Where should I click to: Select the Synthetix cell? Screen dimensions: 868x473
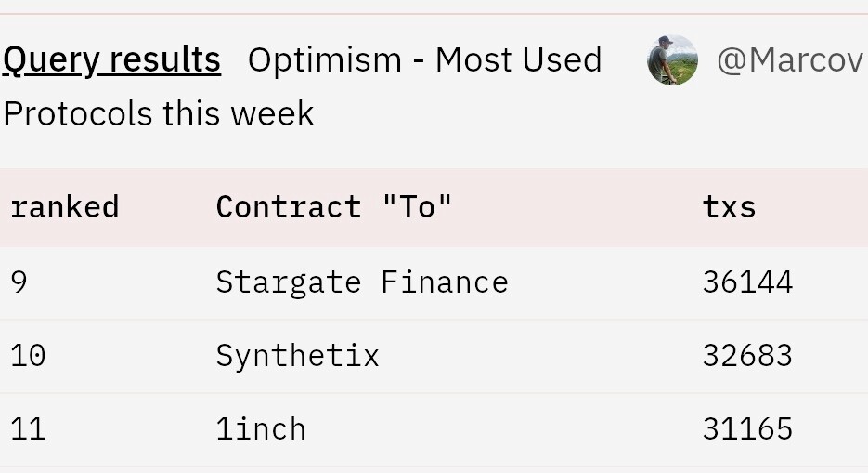click(298, 356)
